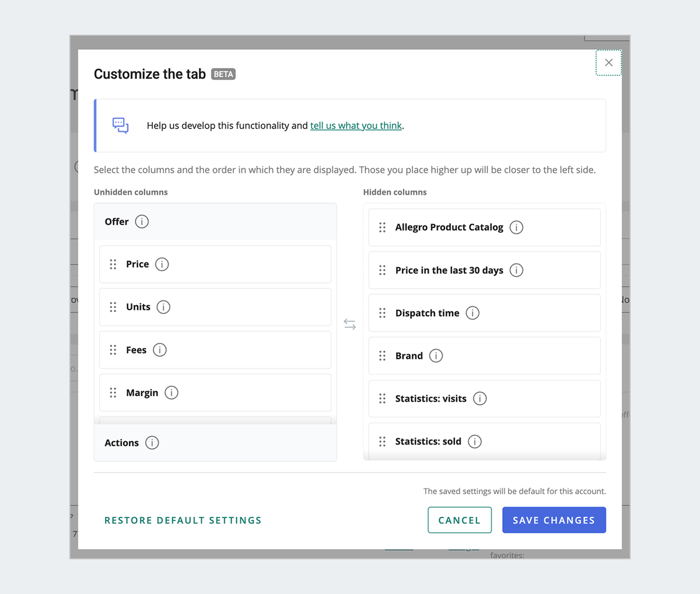The image size is (700, 594).
Task: Click the info icon next to Dispatch time
Action: point(473,313)
